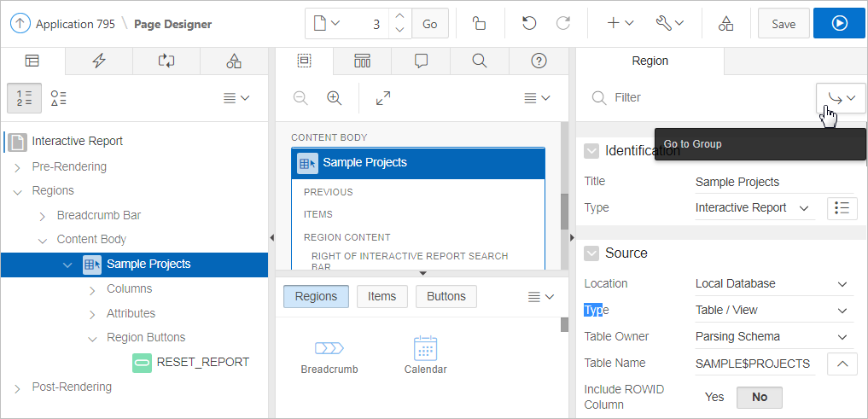Open the Help tab question mark icon
The image size is (868, 419).
tap(538, 61)
